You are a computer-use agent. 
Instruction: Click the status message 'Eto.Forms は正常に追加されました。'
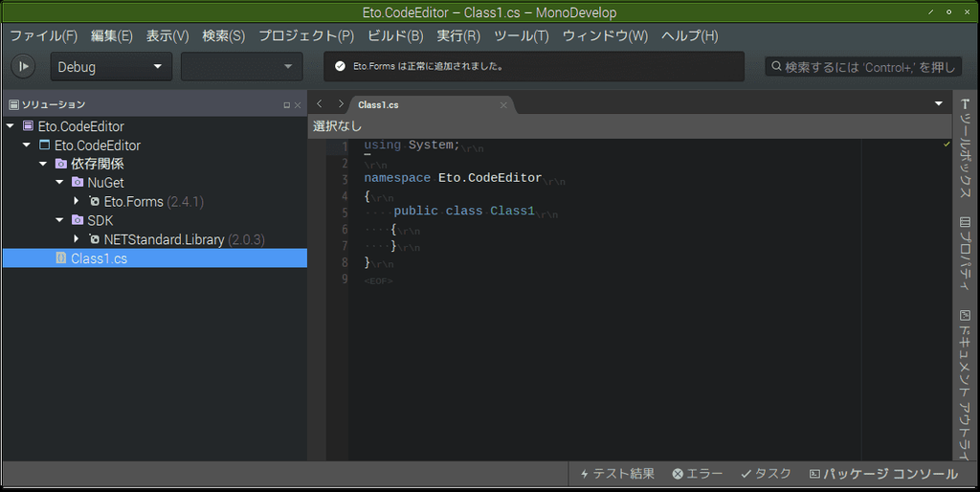428,66
